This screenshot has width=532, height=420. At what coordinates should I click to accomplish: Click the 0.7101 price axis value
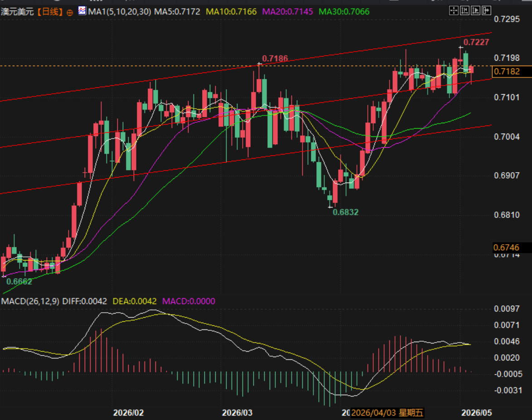tap(507, 98)
